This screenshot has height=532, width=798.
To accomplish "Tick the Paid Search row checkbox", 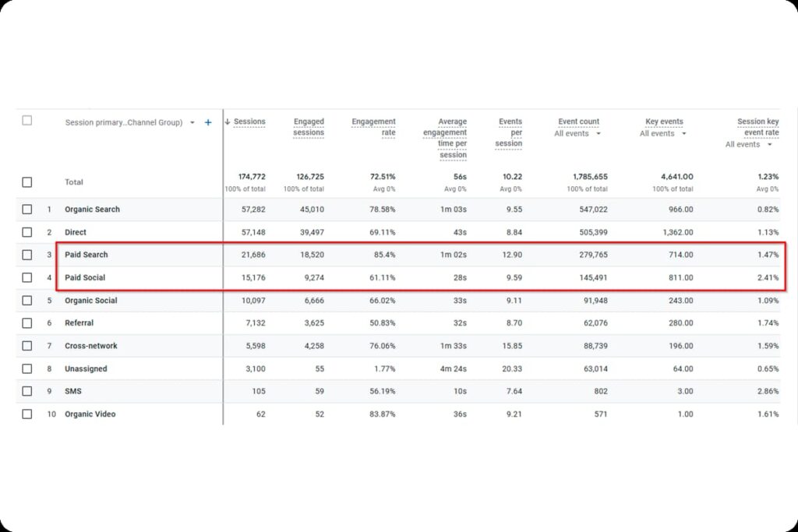I will pyautogui.click(x=27, y=255).
